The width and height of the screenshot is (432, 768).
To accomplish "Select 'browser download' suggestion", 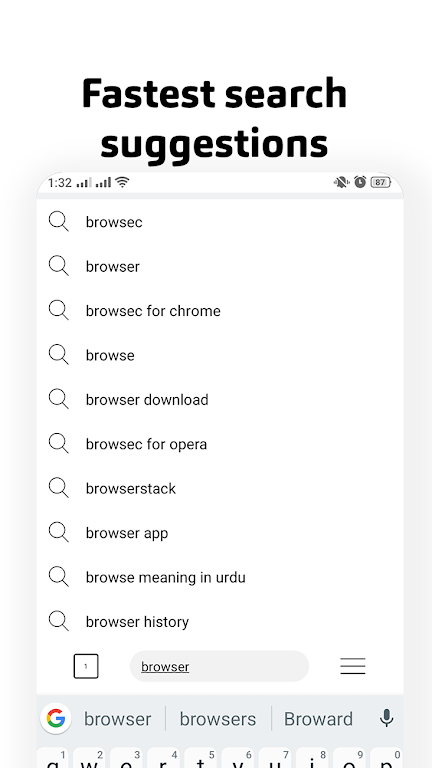I will pos(220,400).
